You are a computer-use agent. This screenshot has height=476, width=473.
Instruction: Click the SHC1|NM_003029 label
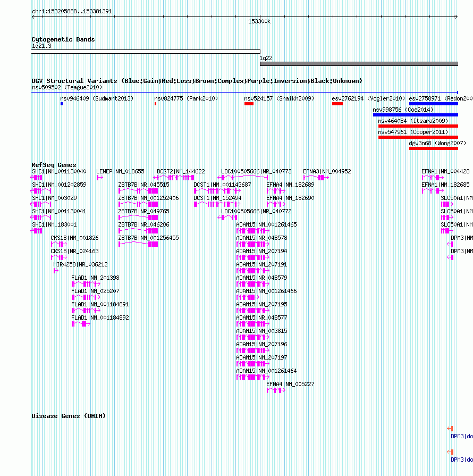[54, 198]
